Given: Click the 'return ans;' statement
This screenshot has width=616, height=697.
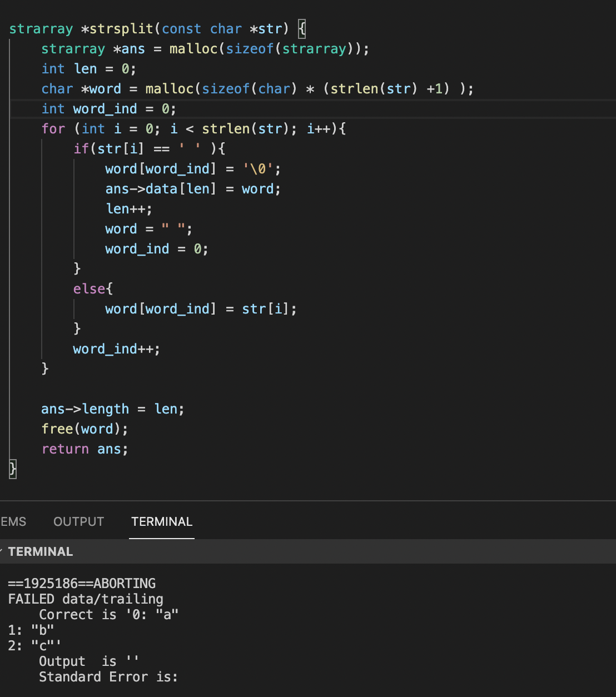Looking at the screenshot, I should 85,449.
